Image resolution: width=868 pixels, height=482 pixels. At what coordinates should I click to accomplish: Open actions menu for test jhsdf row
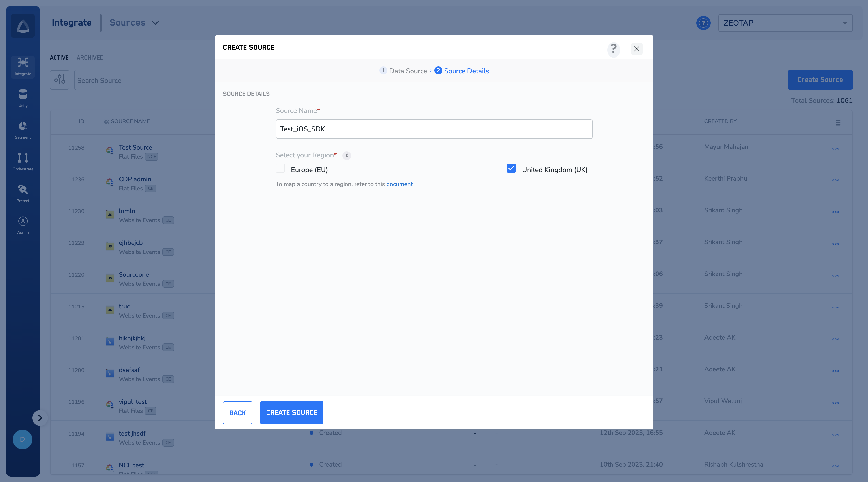836,435
